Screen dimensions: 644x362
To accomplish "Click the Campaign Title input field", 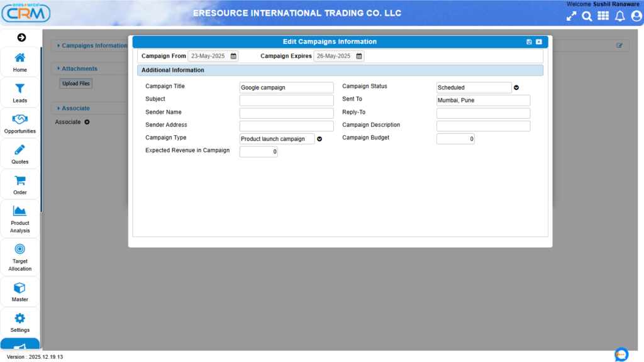I will tap(286, 88).
